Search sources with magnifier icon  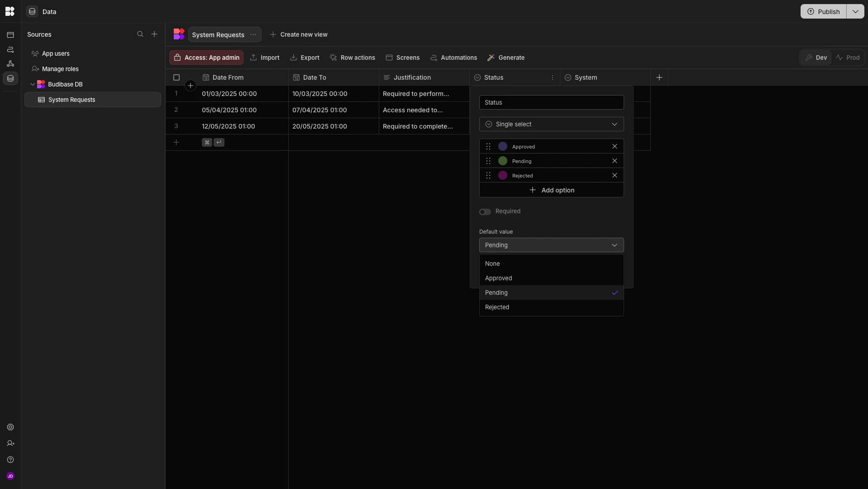tap(140, 34)
